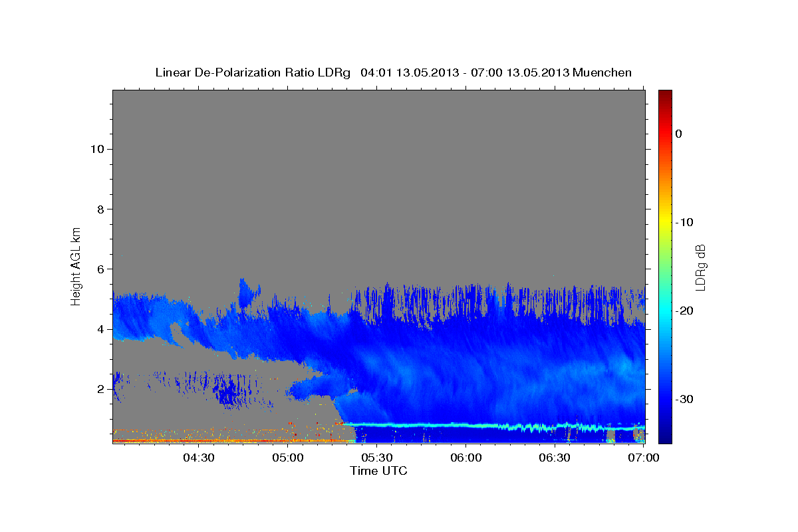798x532 pixels.
Task: Click the 06:30 time tick label
Action: pos(555,458)
